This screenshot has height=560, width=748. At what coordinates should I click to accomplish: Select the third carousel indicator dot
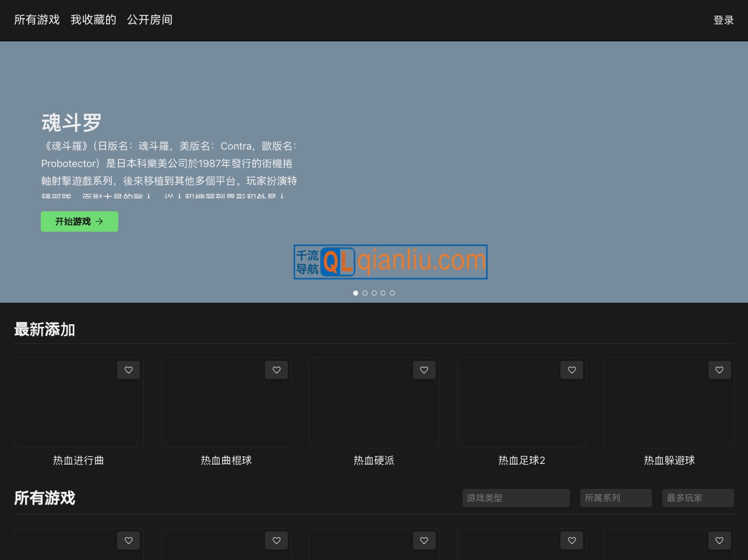click(x=374, y=293)
